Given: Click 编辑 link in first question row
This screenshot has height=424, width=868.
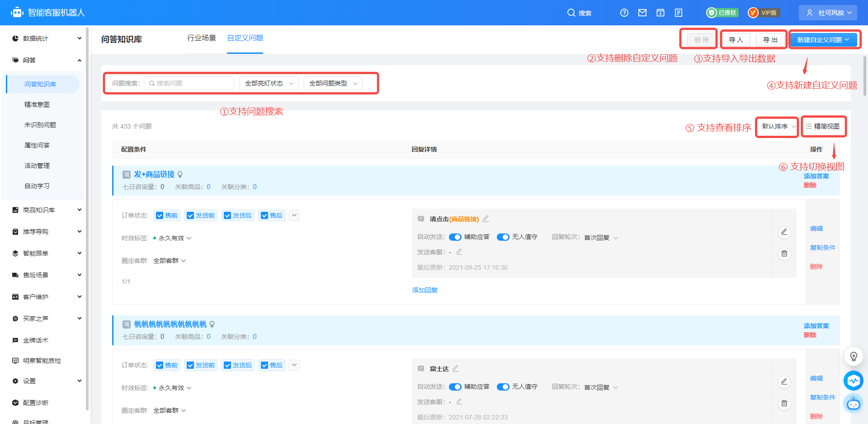Looking at the screenshot, I should coord(816,229).
